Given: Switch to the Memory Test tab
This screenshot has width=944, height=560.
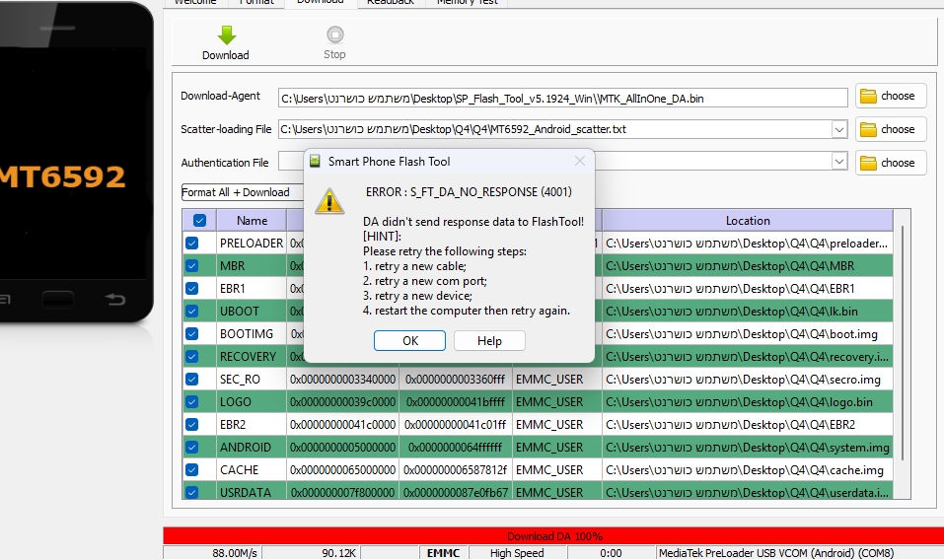Looking at the screenshot, I should [469, 2].
